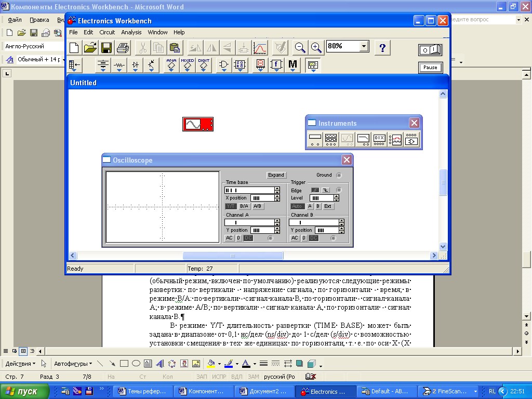Image resolution: width=532 pixels, height=399 pixels.
Task: Open the Miscellaneous M parts bin
Action: coord(292,65)
